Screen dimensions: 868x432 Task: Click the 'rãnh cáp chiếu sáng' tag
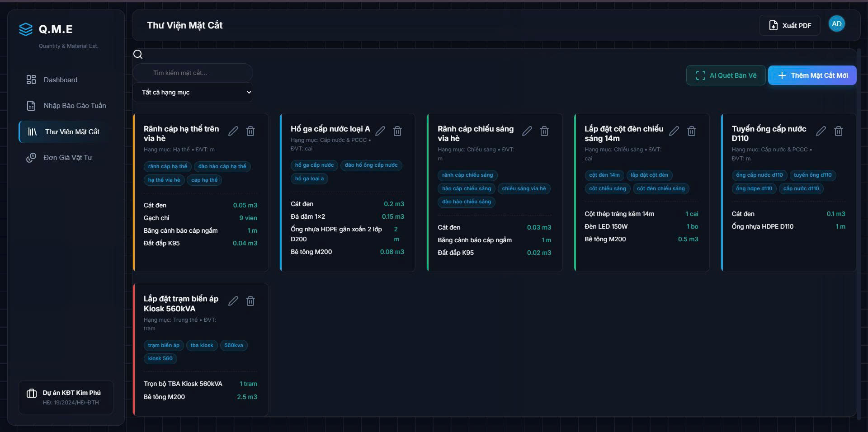[x=467, y=175]
